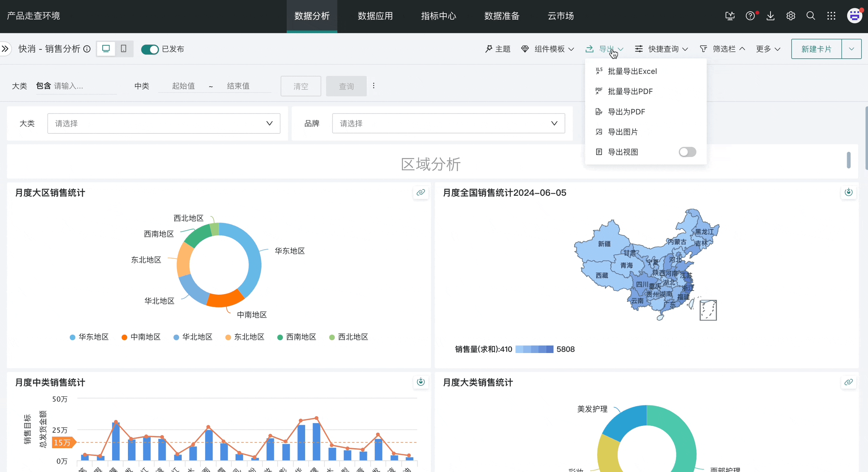868x472 pixels.
Task: Open the screen monitor icon in top bar
Action: 730,16
